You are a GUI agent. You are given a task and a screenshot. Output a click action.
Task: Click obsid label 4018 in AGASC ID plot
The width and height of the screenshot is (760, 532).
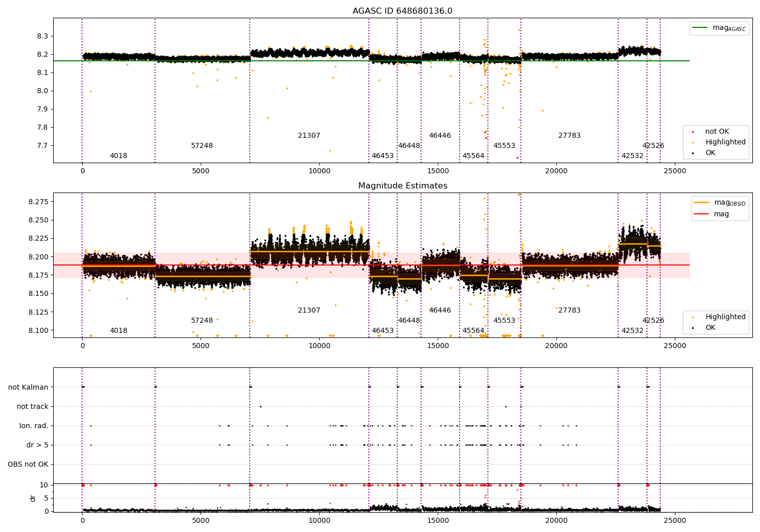click(119, 156)
